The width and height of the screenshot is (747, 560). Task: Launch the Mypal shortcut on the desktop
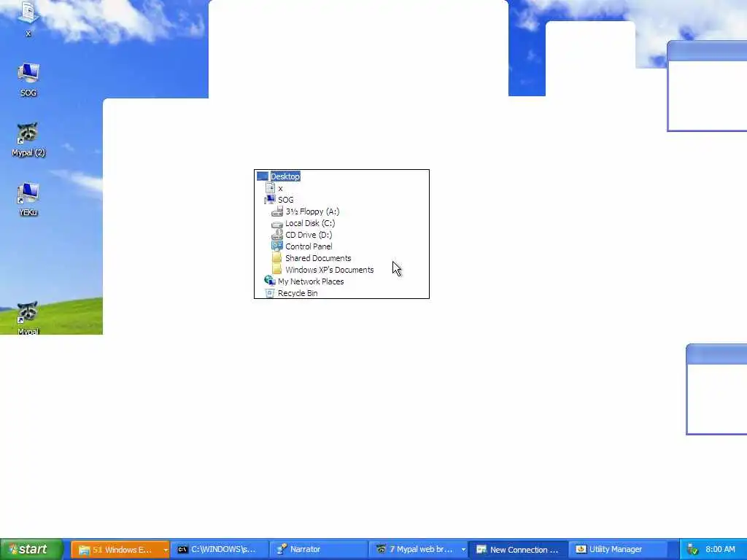click(x=28, y=318)
